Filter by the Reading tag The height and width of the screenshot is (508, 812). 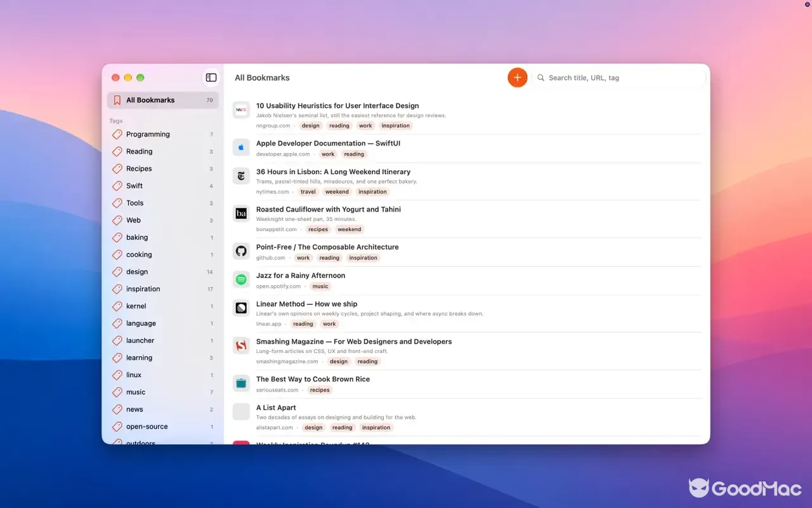click(x=163, y=152)
